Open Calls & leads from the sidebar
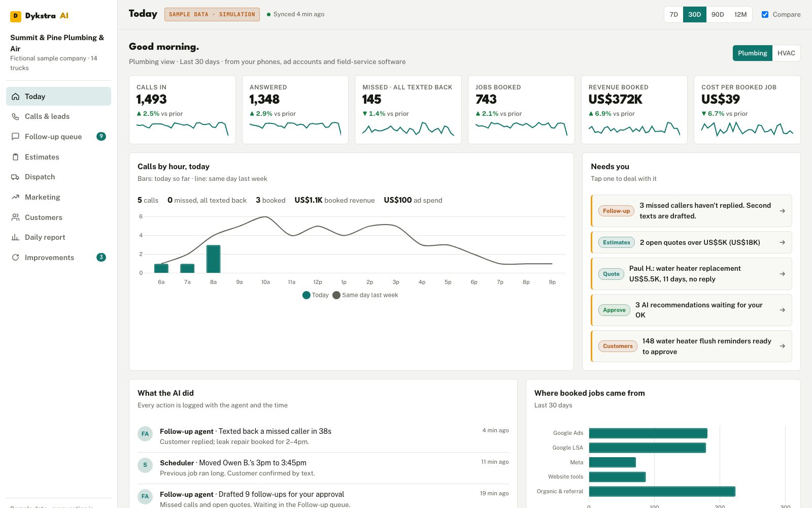The height and width of the screenshot is (508, 812). point(58,116)
